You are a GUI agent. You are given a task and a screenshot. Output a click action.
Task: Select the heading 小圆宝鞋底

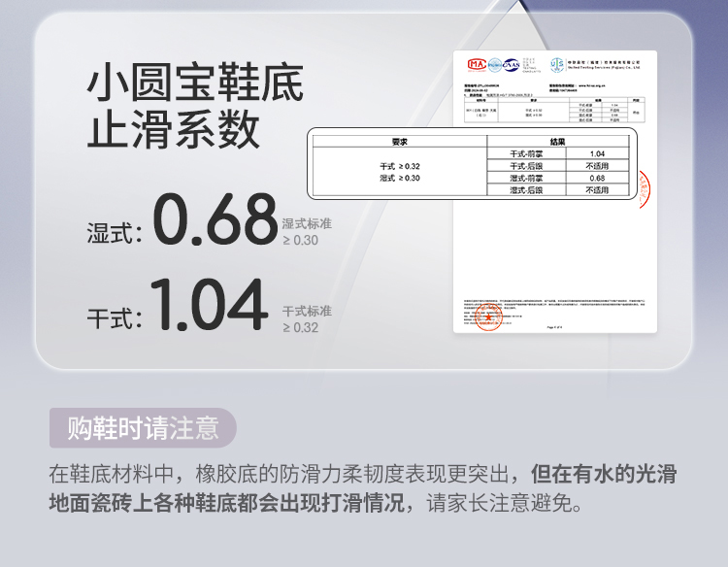pyautogui.click(x=195, y=83)
